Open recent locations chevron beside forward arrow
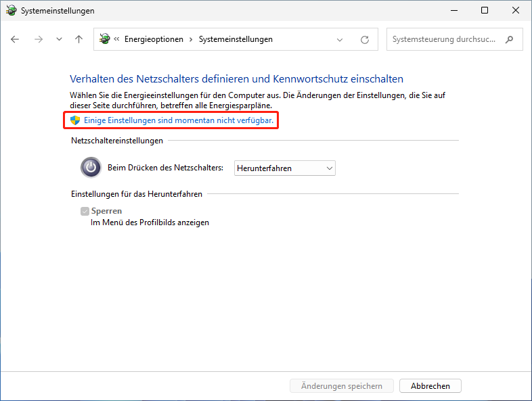The width and height of the screenshot is (532, 401). (59, 39)
